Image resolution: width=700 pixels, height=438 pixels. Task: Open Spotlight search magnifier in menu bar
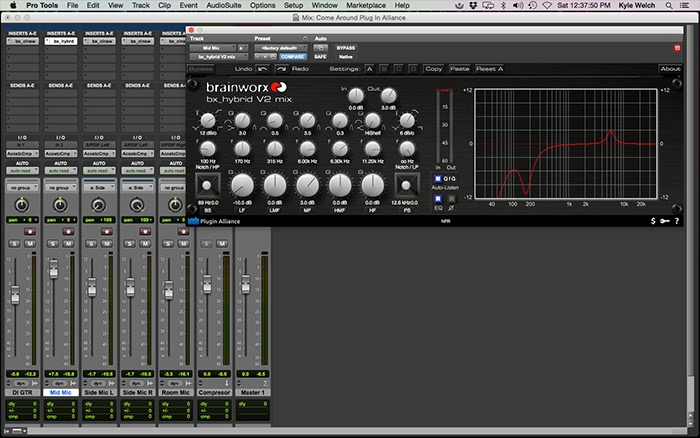(669, 5)
